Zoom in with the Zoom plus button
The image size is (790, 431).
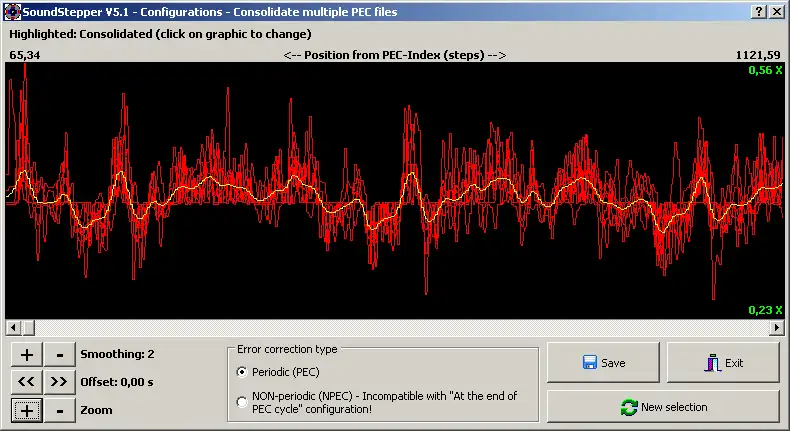[x=27, y=410]
